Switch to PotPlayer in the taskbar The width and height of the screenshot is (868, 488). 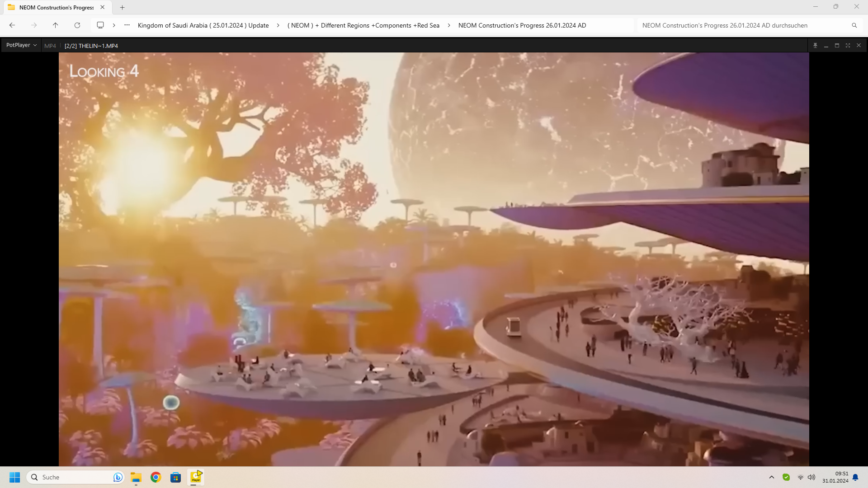pos(196,477)
